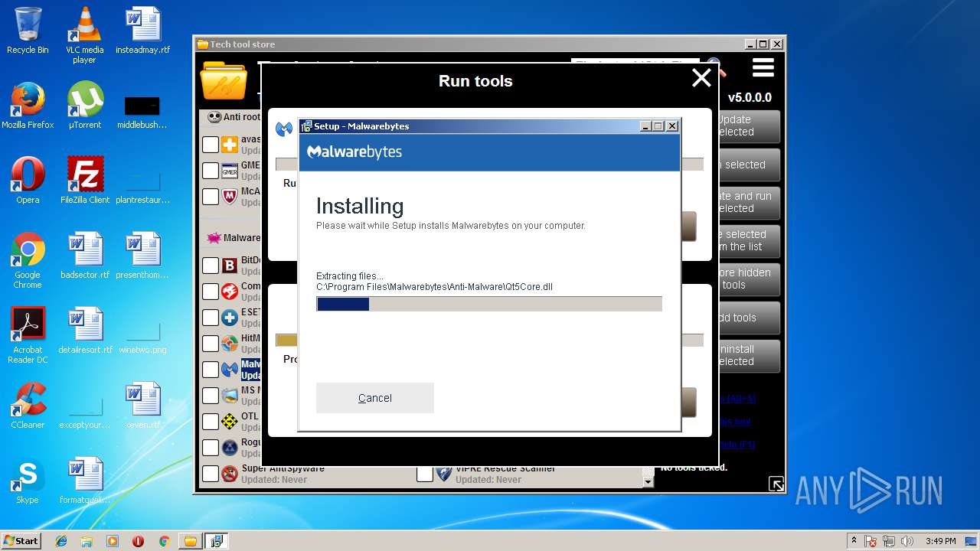This screenshot has width=980, height=551.
Task: Open FileZilla Client desktop shortcut
Action: tap(85, 181)
